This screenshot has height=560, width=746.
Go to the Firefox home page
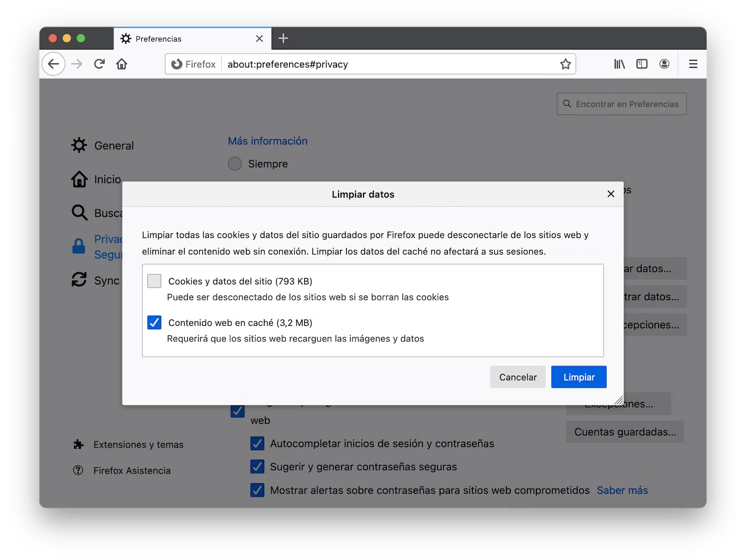122,64
